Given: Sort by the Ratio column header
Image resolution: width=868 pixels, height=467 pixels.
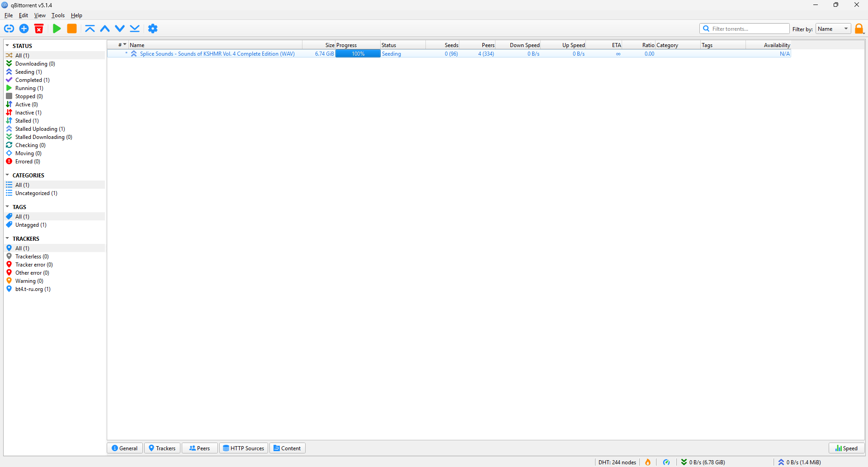Looking at the screenshot, I should [x=639, y=45].
